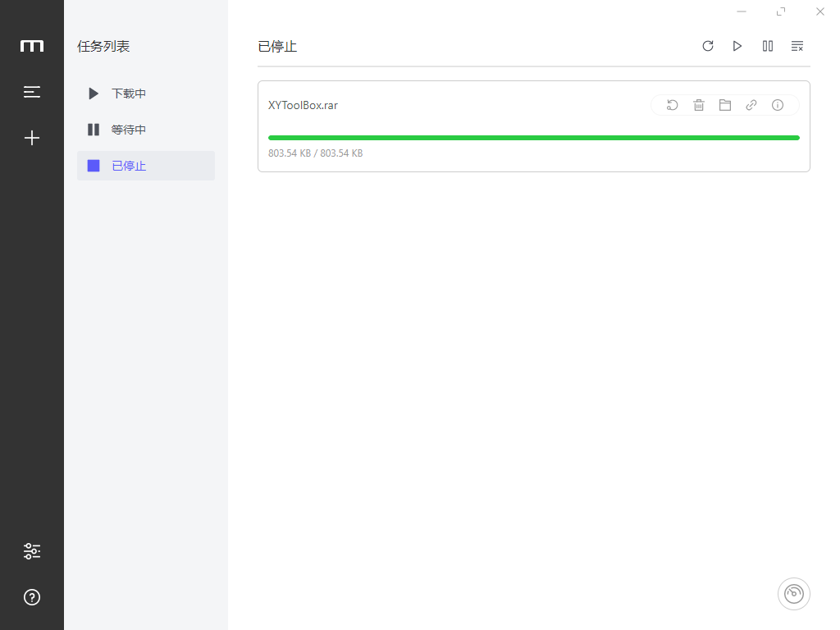The height and width of the screenshot is (630, 840).
Task: Open Motrix preferences
Action: click(31, 550)
